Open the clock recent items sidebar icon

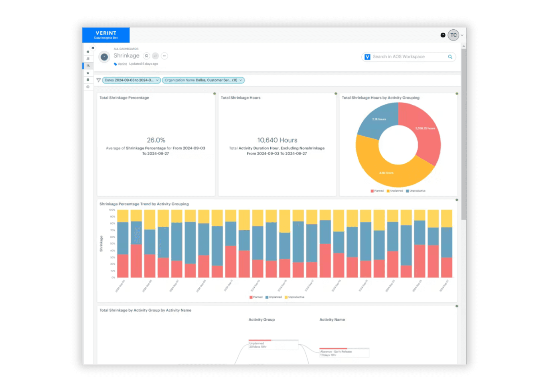click(88, 87)
